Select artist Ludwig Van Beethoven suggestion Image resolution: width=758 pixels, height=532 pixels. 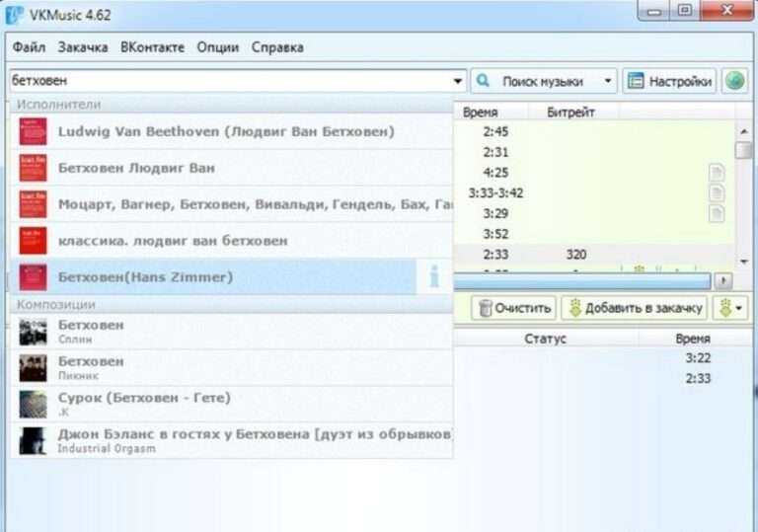click(x=232, y=131)
